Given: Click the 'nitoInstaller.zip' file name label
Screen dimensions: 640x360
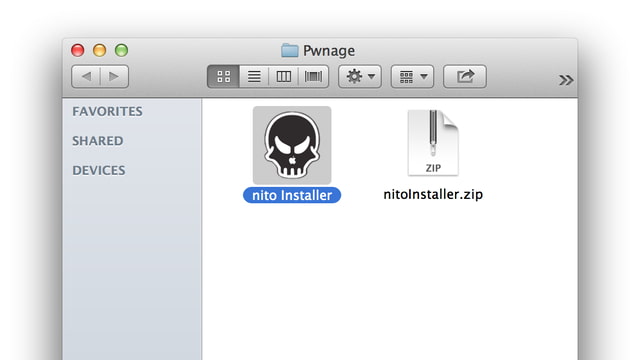Looking at the screenshot, I should pyautogui.click(x=433, y=194).
